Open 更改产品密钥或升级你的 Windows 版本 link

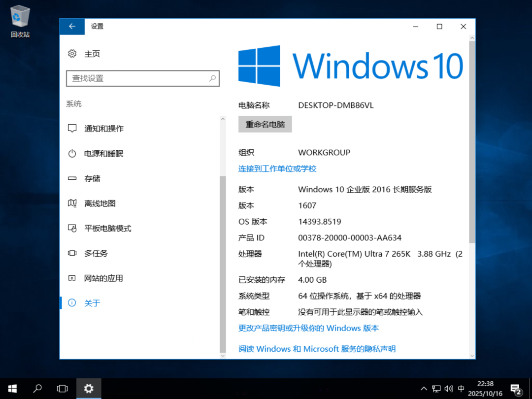click(x=308, y=328)
